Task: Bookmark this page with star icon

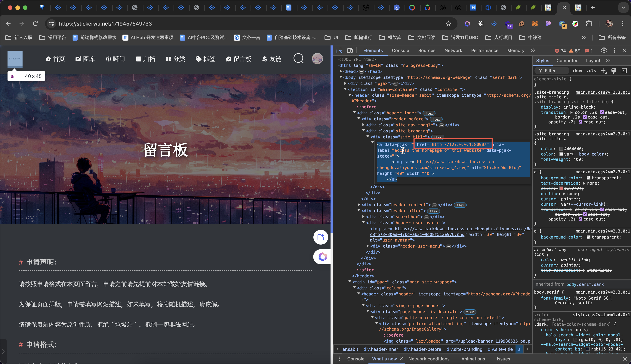Action: (448, 23)
